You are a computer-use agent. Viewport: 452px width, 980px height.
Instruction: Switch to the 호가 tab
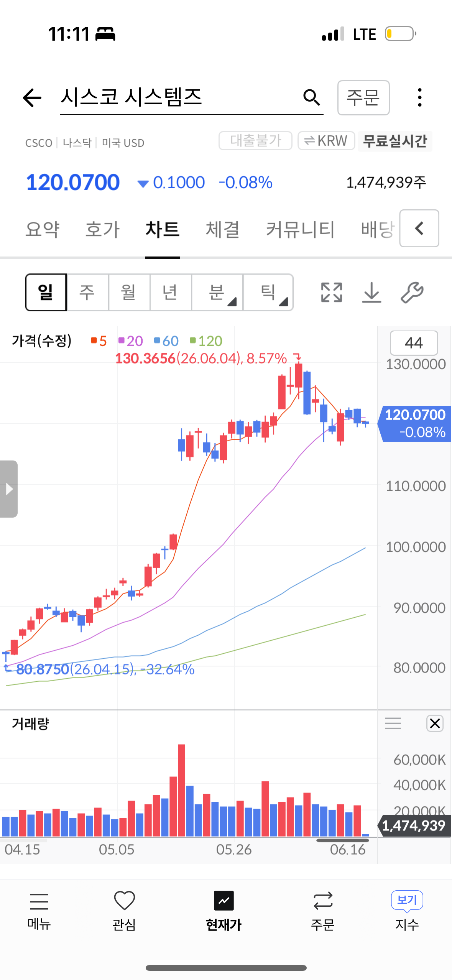(102, 229)
